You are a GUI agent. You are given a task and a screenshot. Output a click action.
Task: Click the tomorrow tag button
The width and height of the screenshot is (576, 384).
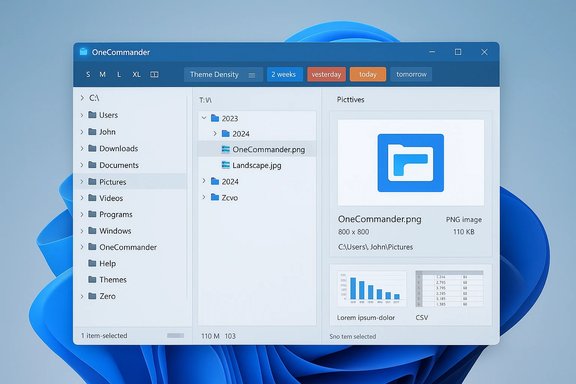[x=411, y=75]
